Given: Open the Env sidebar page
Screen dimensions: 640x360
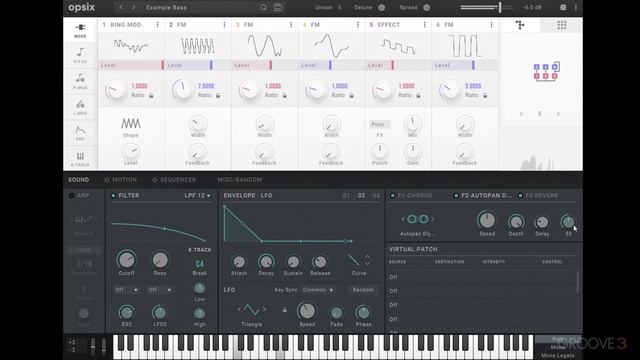Looking at the screenshot, I should [x=80, y=133].
